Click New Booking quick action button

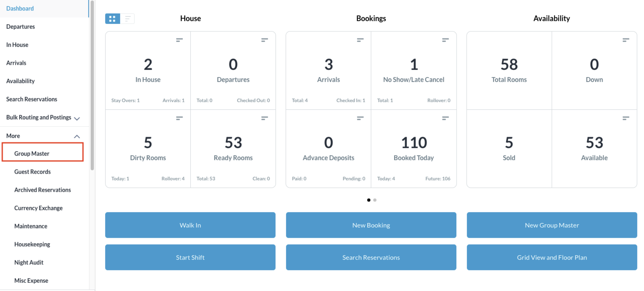tap(371, 225)
